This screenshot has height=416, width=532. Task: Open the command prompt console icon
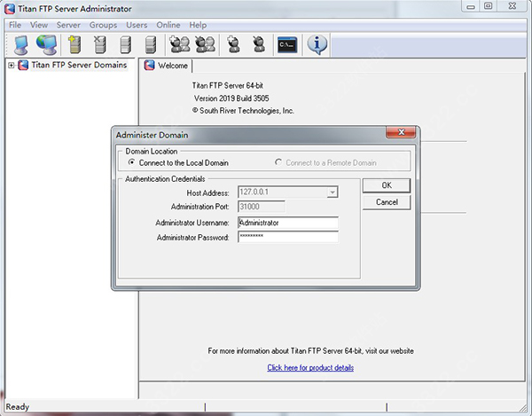click(287, 44)
